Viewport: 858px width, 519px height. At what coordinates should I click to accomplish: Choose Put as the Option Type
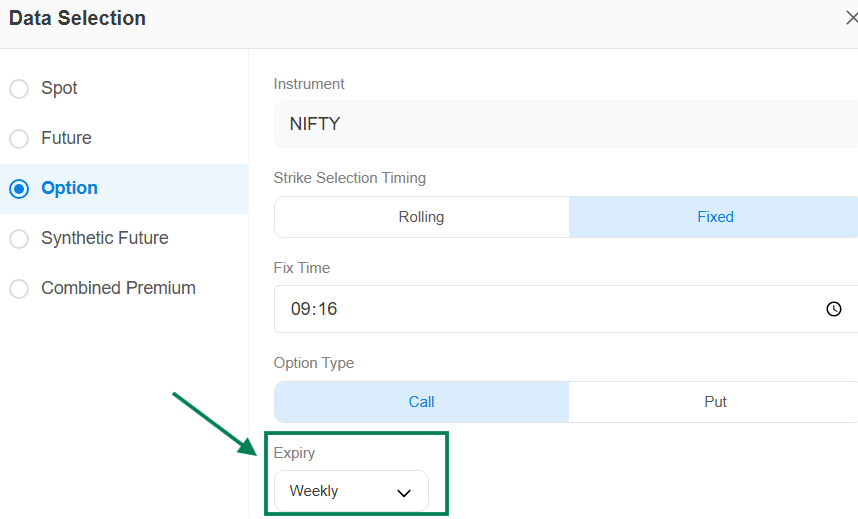click(x=714, y=402)
